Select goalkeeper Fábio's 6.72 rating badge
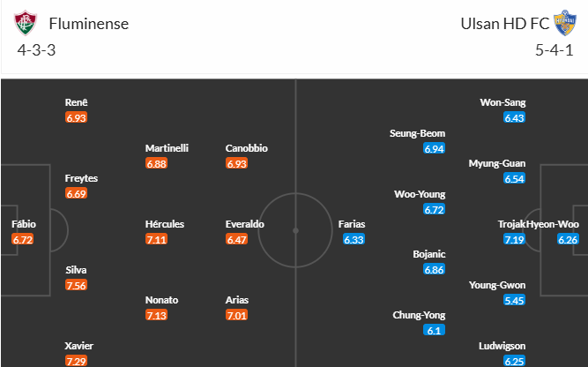588x367 pixels. point(23,239)
